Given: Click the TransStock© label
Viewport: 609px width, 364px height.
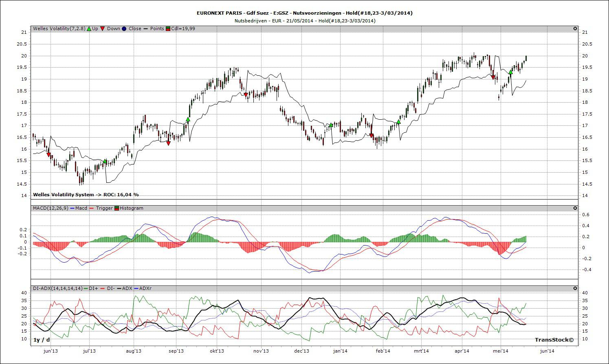Looking at the screenshot, I should [554, 340].
